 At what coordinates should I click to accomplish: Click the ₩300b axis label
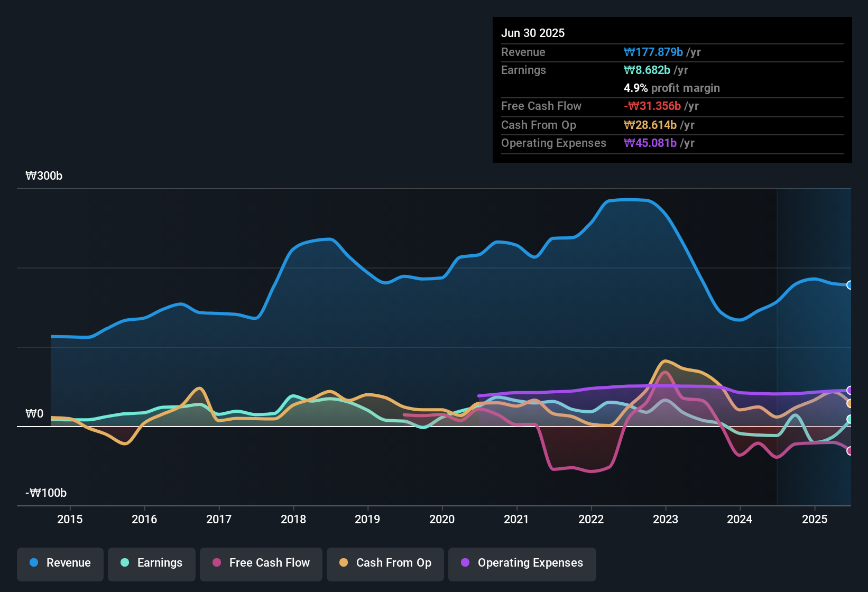(x=44, y=175)
